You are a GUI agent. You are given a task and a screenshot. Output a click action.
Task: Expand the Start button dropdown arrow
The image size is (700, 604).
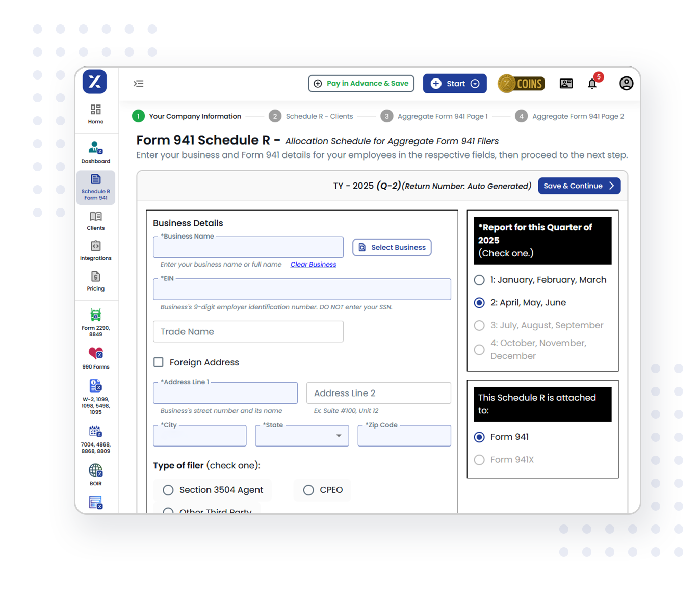(475, 83)
